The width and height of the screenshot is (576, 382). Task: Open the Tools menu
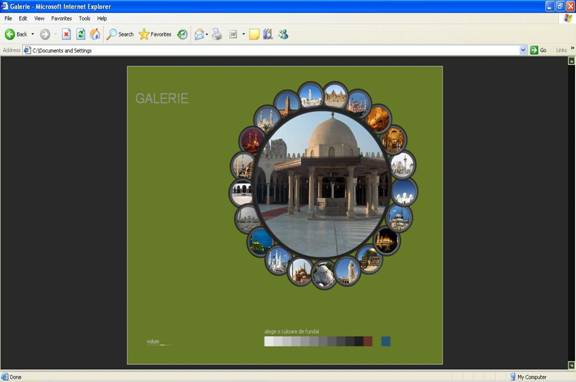click(x=84, y=18)
